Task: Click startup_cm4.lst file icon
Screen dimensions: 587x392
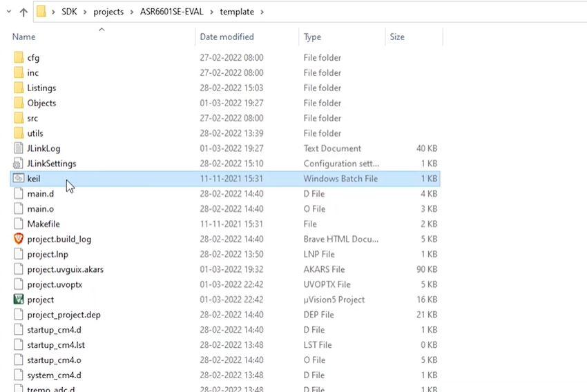Action: pyautogui.click(x=19, y=344)
